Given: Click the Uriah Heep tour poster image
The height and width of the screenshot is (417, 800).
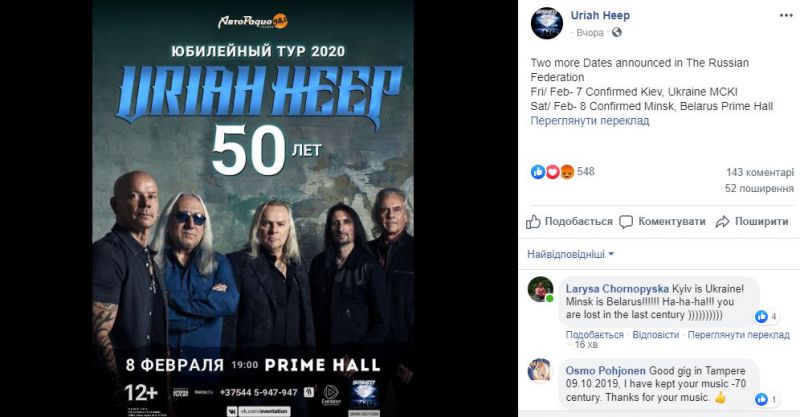Looking at the screenshot, I should 253,208.
